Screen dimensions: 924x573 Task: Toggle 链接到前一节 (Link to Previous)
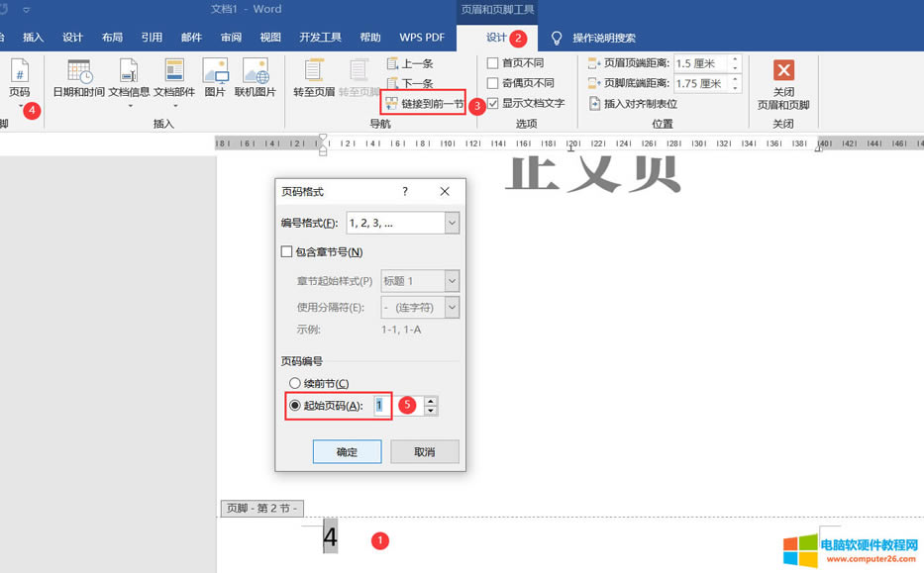coord(423,101)
